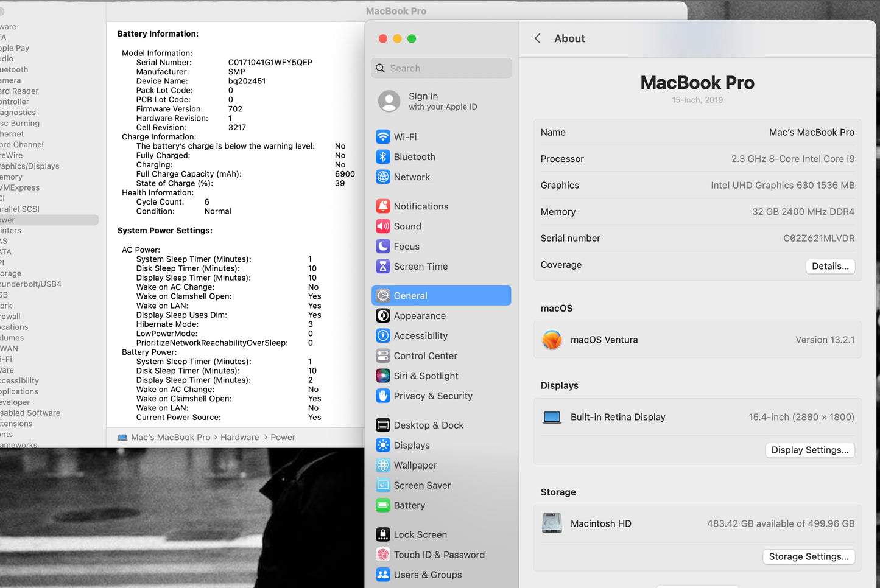The width and height of the screenshot is (880, 588).
Task: Open Bluetooth settings icon
Action: 382,157
